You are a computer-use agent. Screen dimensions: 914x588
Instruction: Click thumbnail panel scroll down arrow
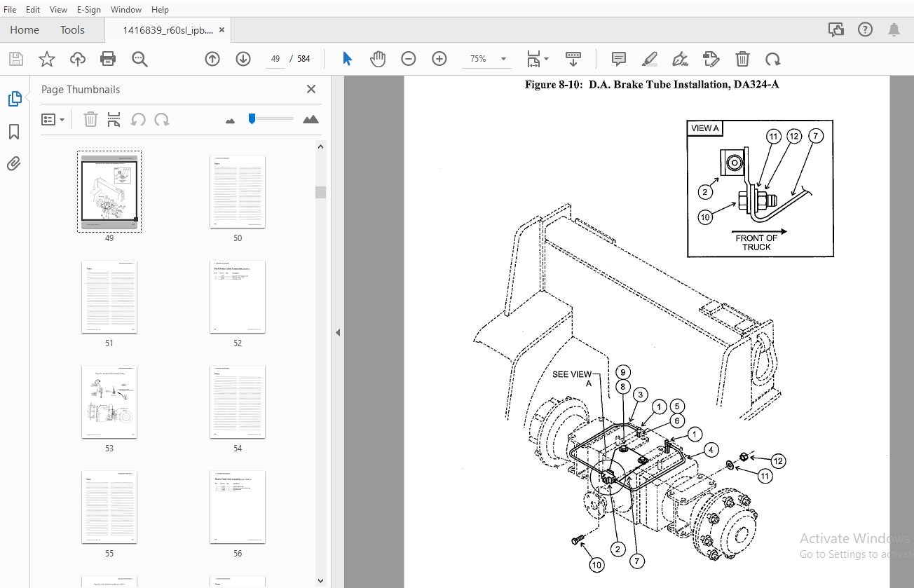click(x=320, y=580)
